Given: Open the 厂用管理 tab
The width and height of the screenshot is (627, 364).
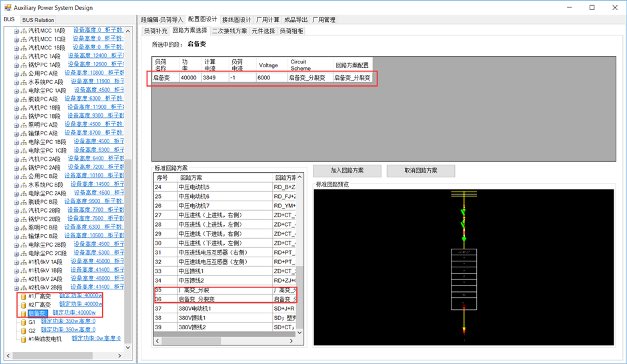Looking at the screenshot, I should (x=324, y=20).
